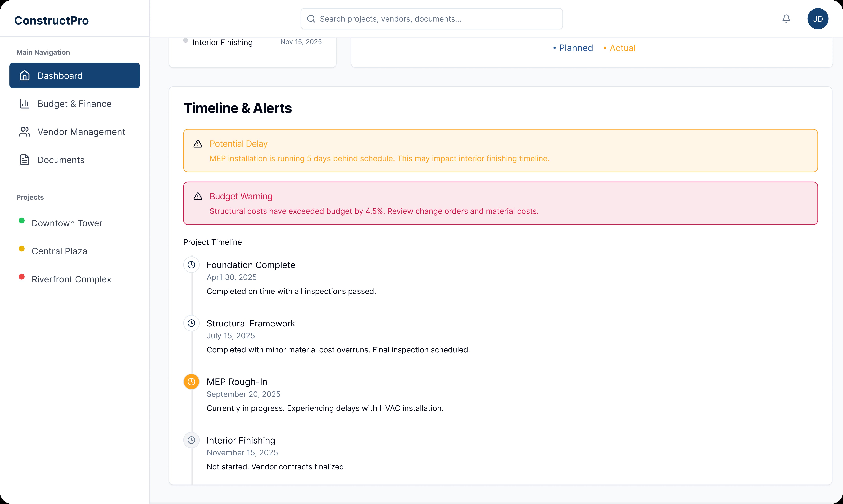The image size is (843, 504).
Task: Click the Documents file icon
Action: 24,160
